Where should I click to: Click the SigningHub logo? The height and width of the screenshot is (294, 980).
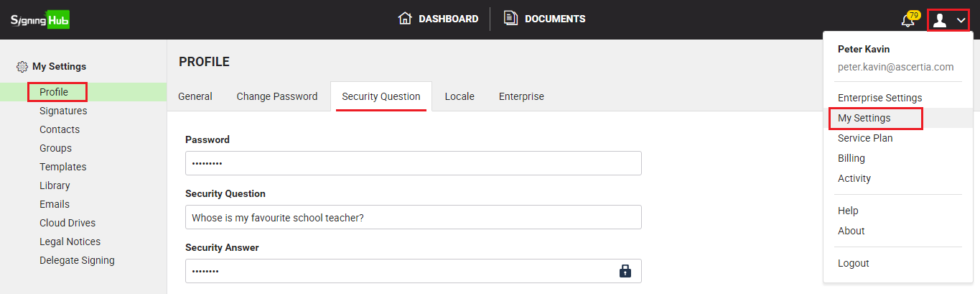pos(40,19)
